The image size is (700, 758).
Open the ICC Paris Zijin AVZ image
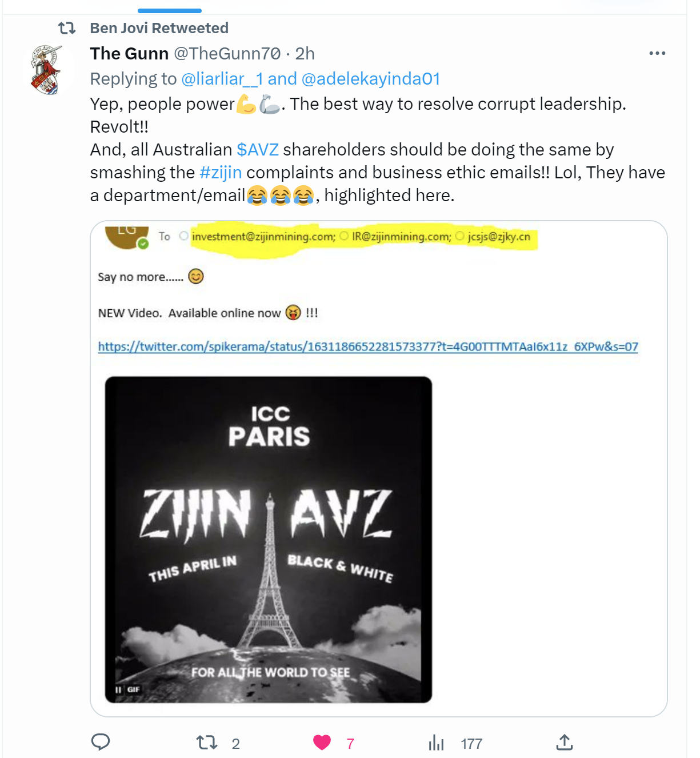click(x=268, y=540)
